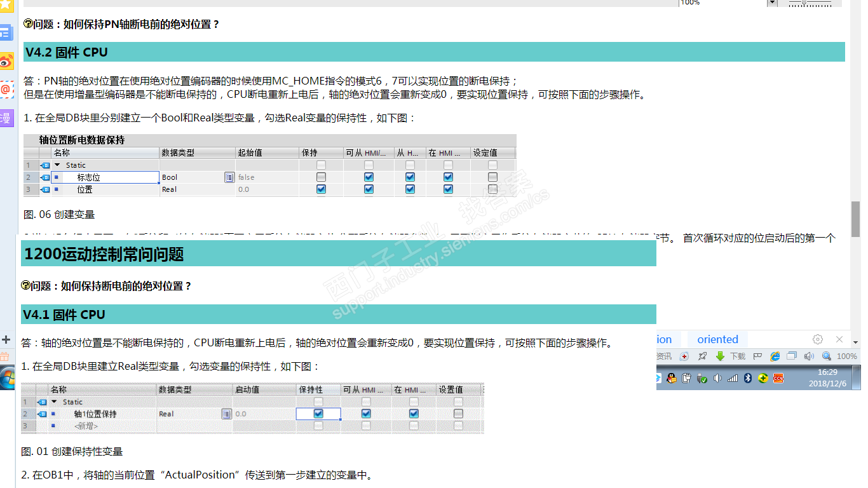Open zoom dropdown arrow near 100% at top

coord(772,3)
